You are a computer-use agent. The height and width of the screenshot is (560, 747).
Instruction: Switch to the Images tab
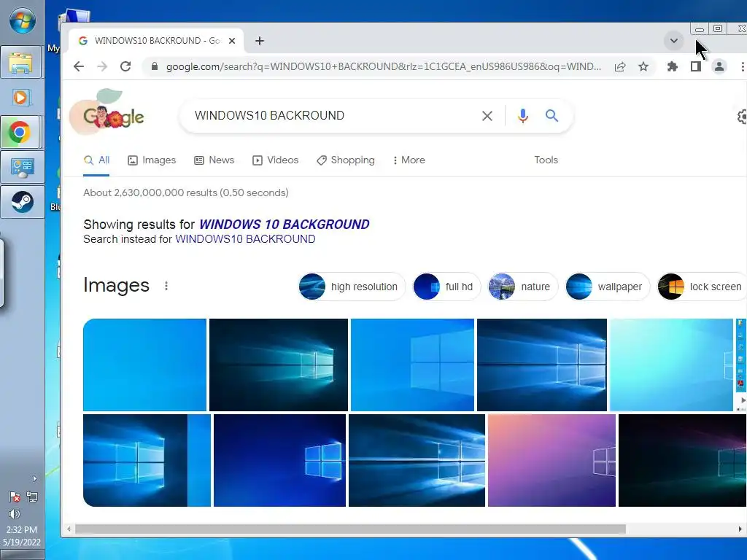pos(152,160)
